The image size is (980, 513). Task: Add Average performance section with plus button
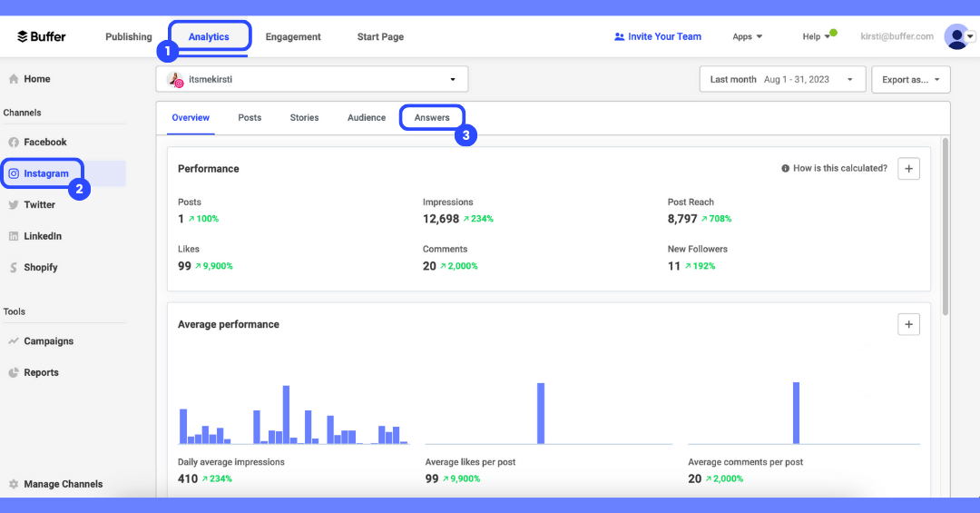point(908,324)
